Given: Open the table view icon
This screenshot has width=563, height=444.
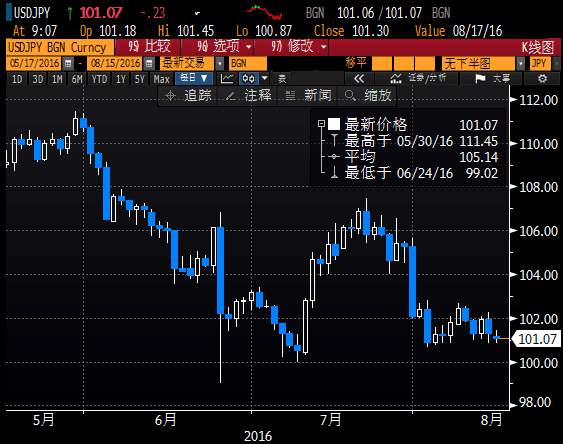Looking at the screenshot, I should (282, 79).
